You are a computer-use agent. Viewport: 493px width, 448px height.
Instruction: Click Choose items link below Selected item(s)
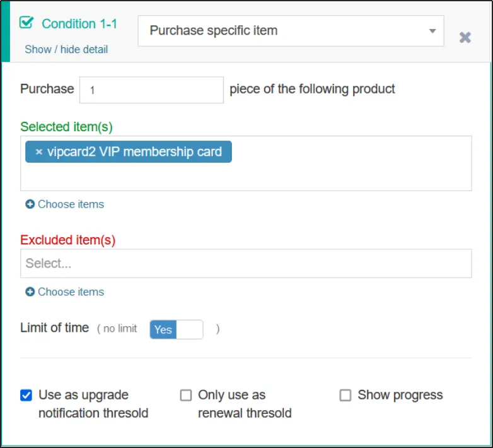pyautogui.click(x=71, y=204)
